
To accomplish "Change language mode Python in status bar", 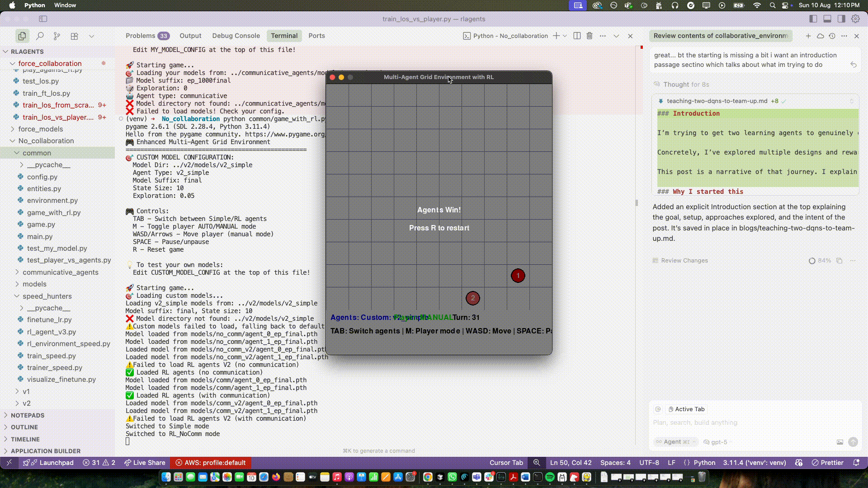I will [704, 463].
